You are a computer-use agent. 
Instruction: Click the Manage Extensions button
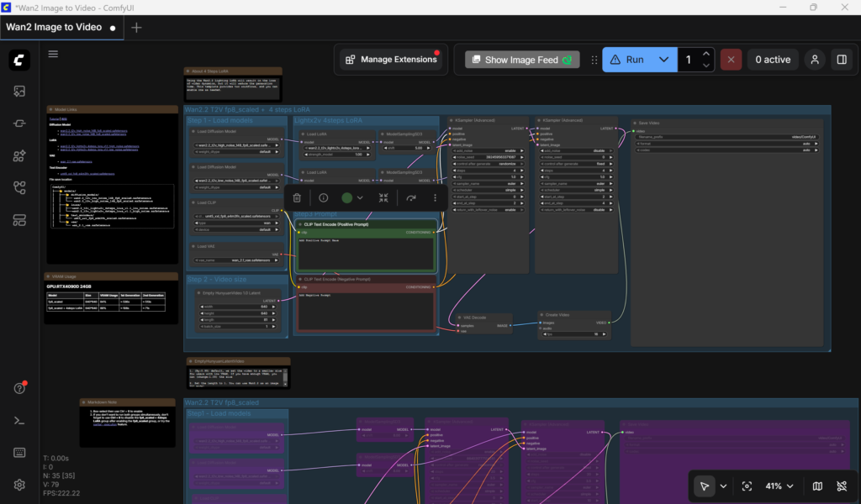click(391, 60)
